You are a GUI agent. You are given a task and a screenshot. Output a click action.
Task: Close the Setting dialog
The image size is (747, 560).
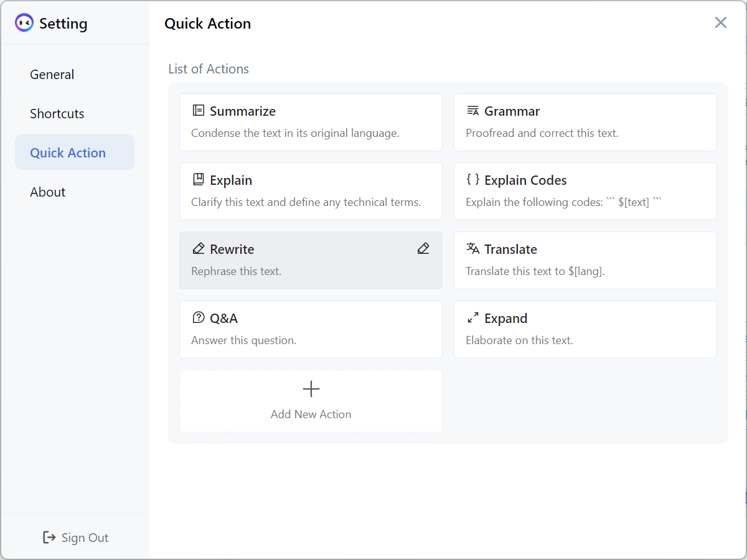pos(720,23)
